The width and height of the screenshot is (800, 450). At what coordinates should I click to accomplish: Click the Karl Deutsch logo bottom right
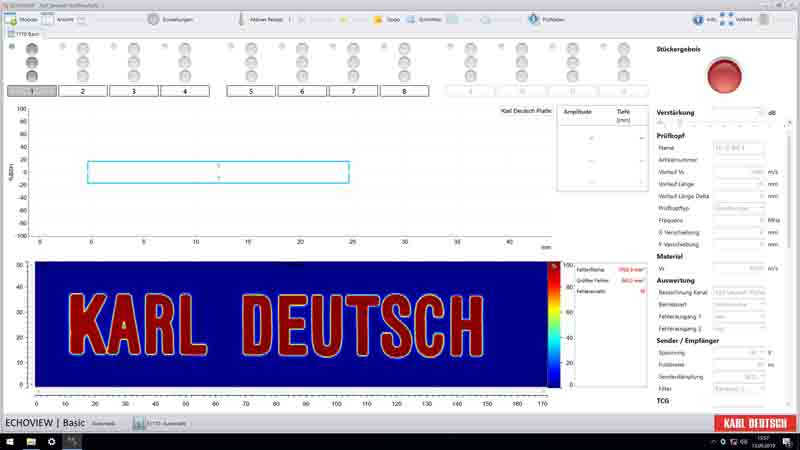pyautogui.click(x=755, y=423)
